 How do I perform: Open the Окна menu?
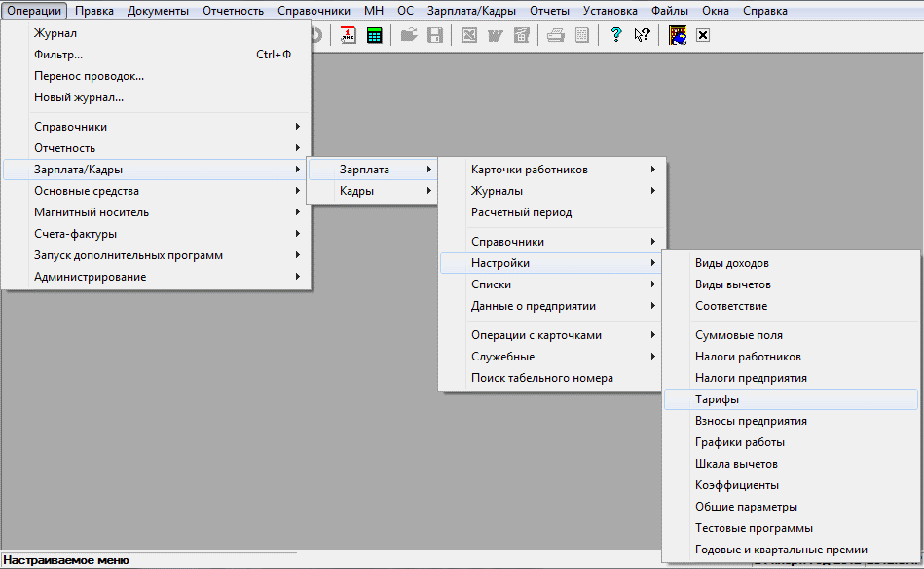[716, 11]
